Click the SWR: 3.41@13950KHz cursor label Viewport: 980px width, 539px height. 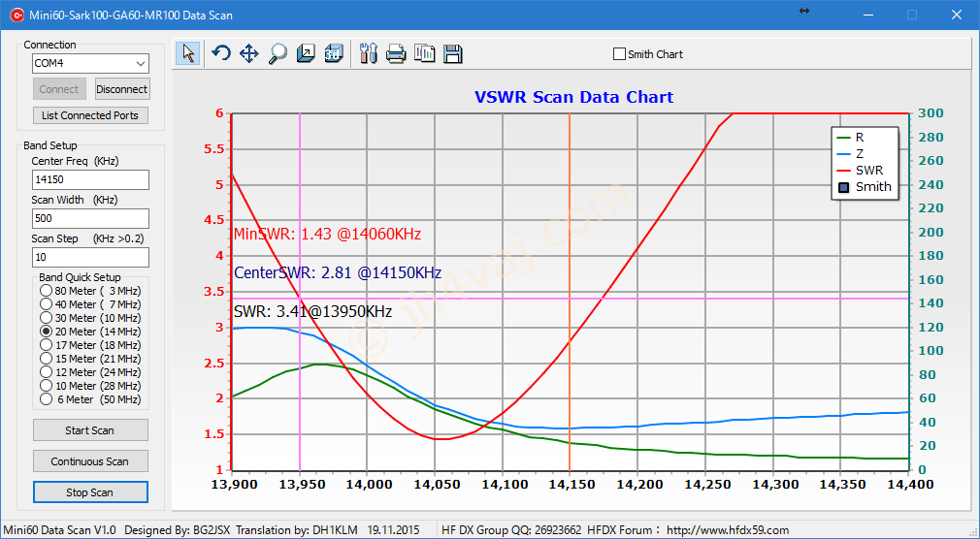click(x=312, y=311)
